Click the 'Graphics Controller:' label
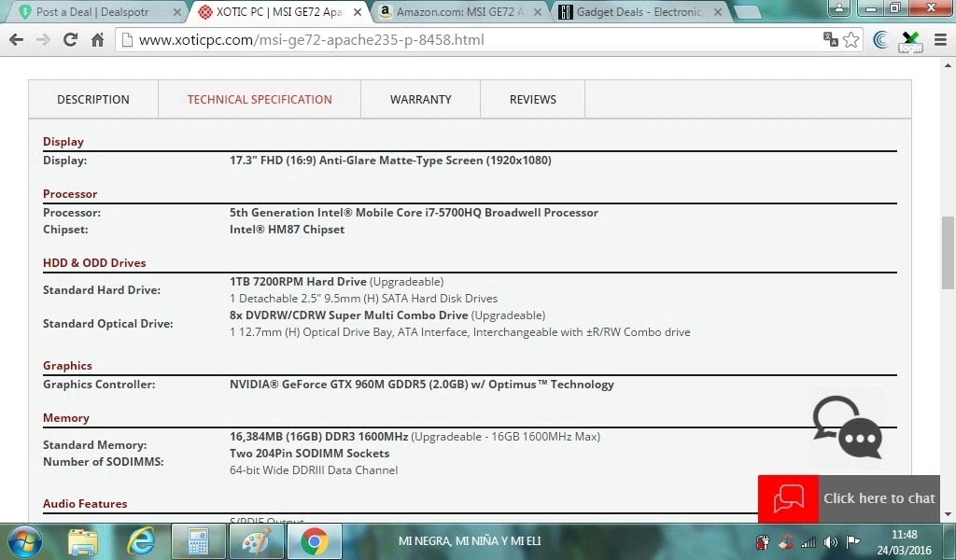The image size is (956, 560). coord(99,385)
